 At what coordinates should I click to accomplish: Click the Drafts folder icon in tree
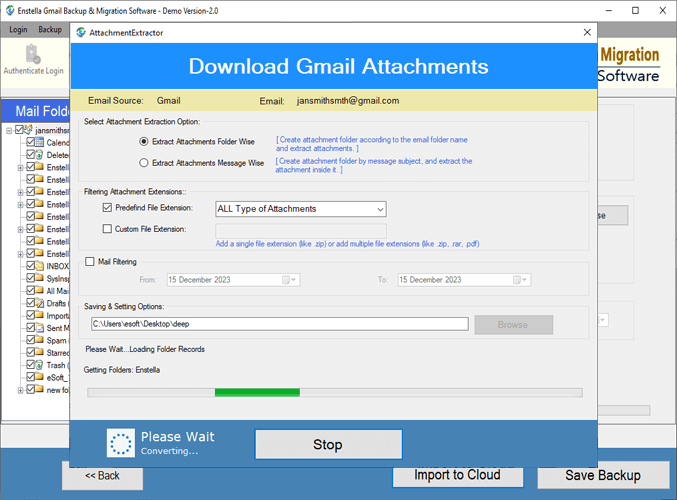coord(40,303)
